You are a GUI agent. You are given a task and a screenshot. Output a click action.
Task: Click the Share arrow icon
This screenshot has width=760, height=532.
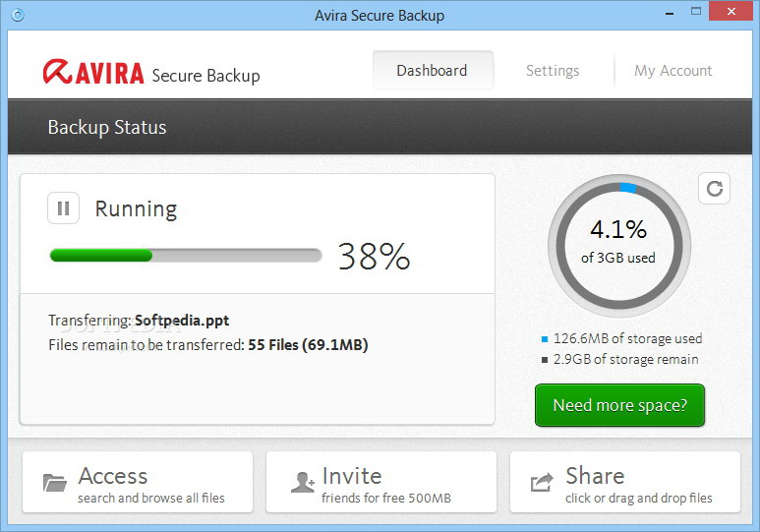[542, 483]
